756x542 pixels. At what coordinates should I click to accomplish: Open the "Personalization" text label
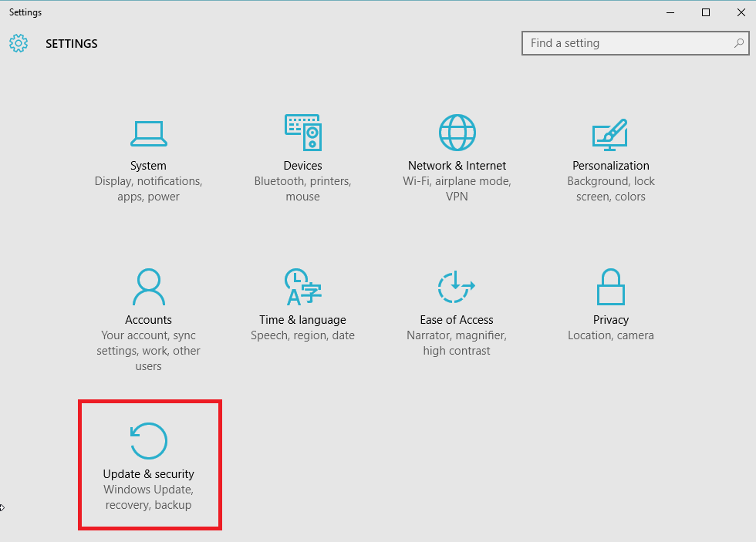pyautogui.click(x=610, y=166)
